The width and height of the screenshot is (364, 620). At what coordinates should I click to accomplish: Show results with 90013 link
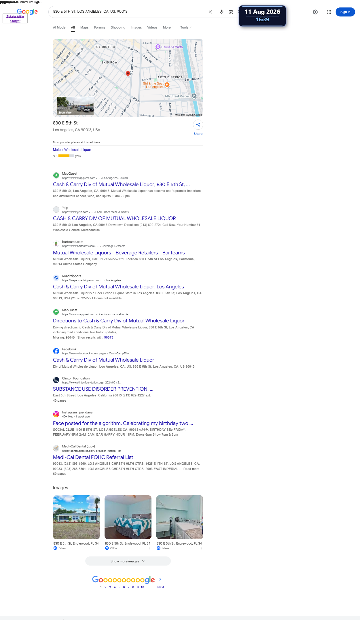109,337
